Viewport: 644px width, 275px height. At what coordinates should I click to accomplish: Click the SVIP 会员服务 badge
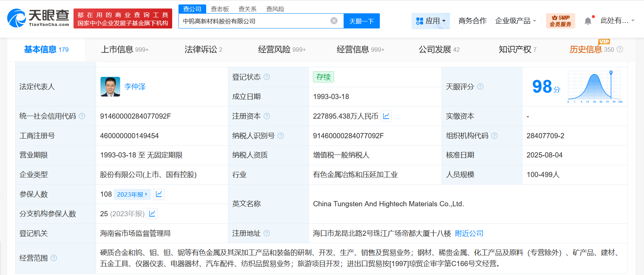[560, 21]
